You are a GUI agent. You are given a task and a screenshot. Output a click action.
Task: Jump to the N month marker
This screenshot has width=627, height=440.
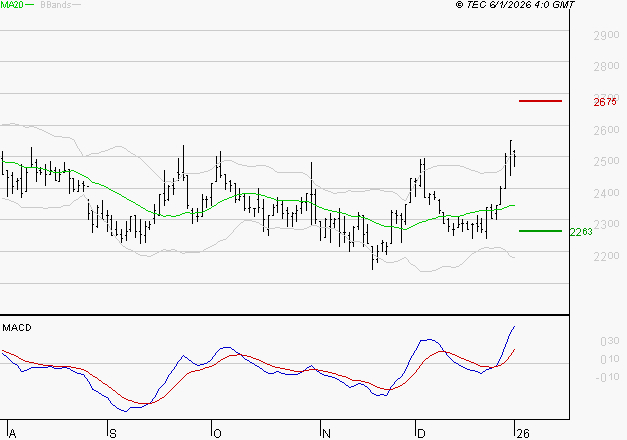coord(324,432)
